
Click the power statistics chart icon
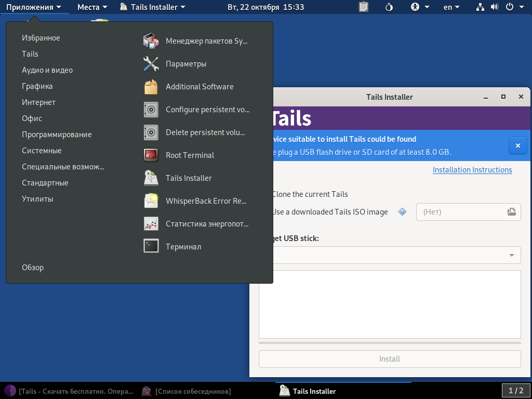(x=151, y=224)
